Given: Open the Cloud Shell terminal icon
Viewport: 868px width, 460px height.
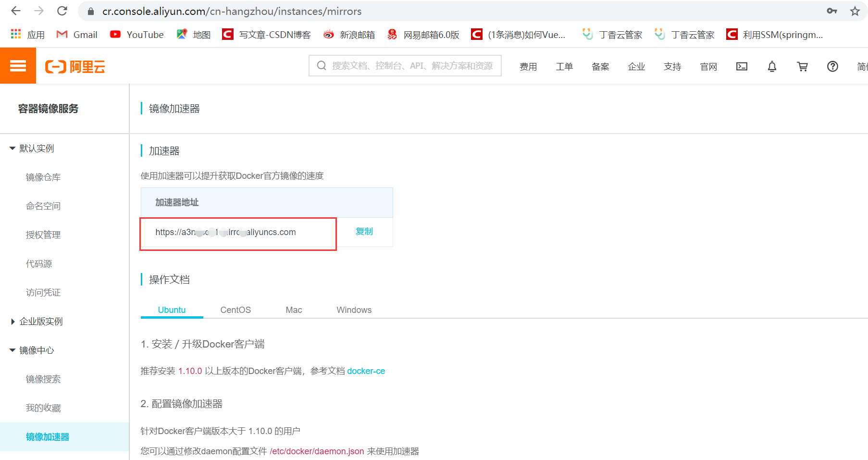Looking at the screenshot, I should [742, 66].
